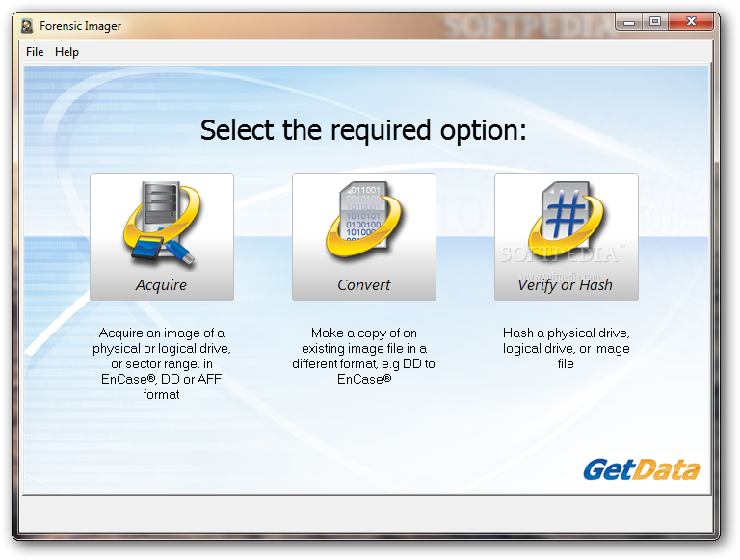Maximize the Forensic Imager window

pos(655,22)
